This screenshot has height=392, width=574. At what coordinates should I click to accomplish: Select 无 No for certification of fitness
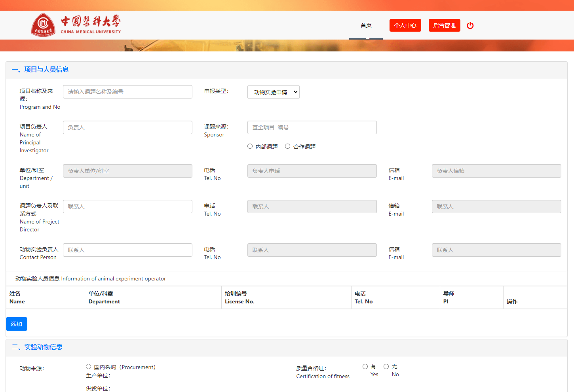point(386,367)
